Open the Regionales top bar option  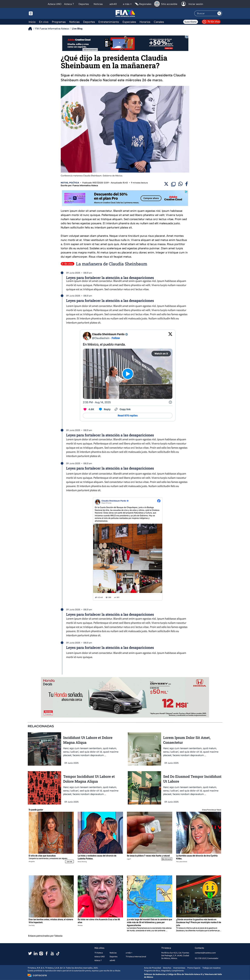143,4
